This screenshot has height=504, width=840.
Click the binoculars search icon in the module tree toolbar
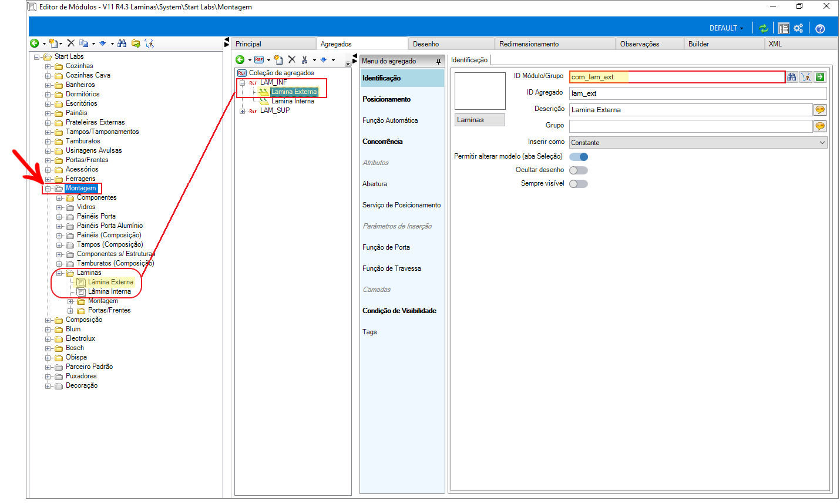tap(122, 43)
